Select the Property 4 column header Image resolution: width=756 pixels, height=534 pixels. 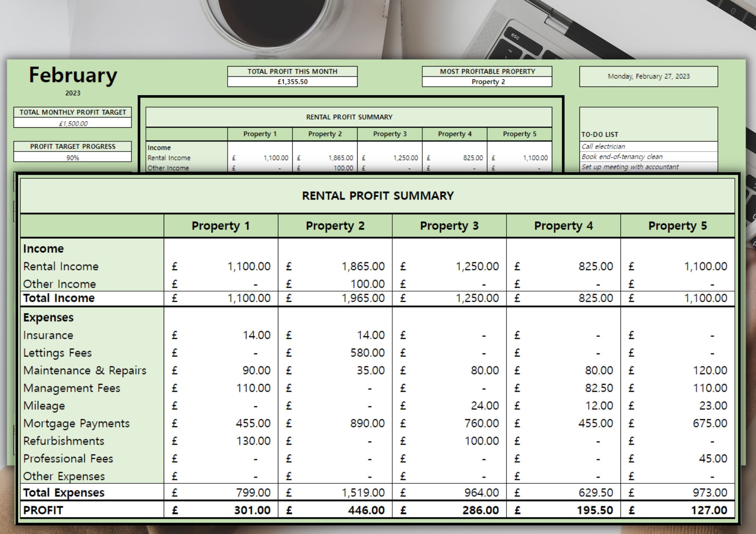click(564, 225)
